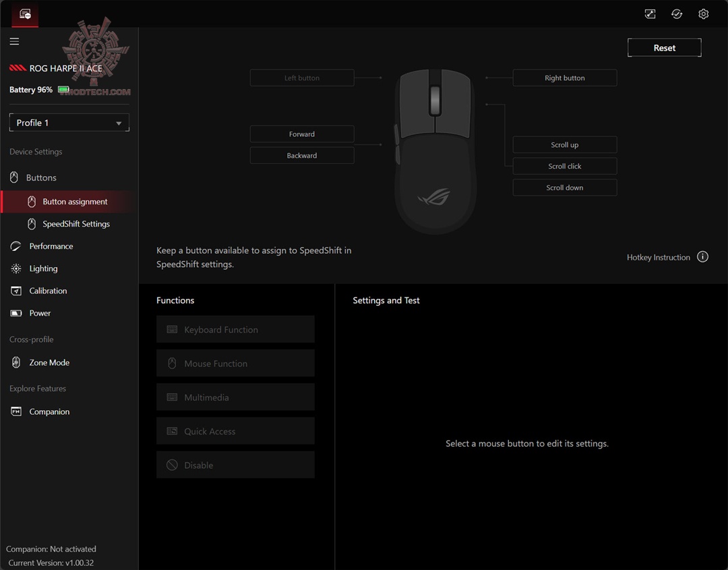Click the Power battery icon in sidebar
Image resolution: width=728 pixels, height=570 pixels.
click(x=16, y=313)
